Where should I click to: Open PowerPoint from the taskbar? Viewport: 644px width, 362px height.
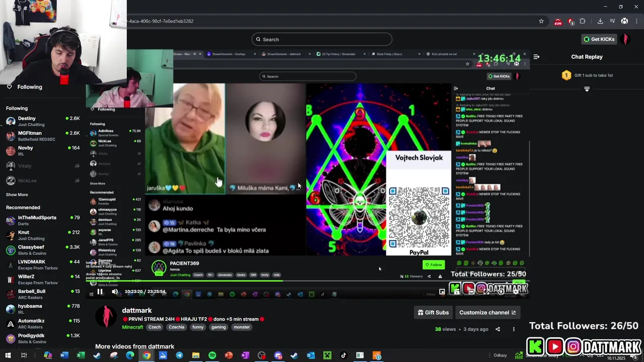(x=228, y=355)
